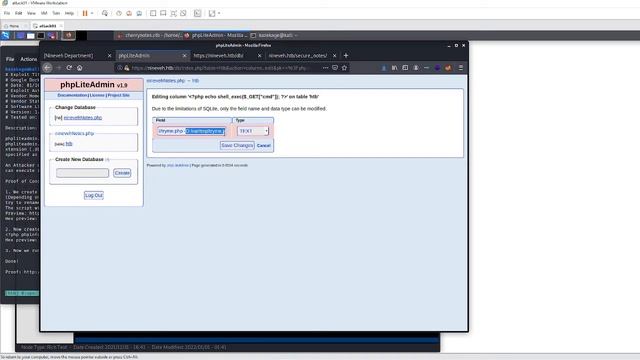
Task: Open the Type dropdown showing TEXT
Action: point(253,131)
